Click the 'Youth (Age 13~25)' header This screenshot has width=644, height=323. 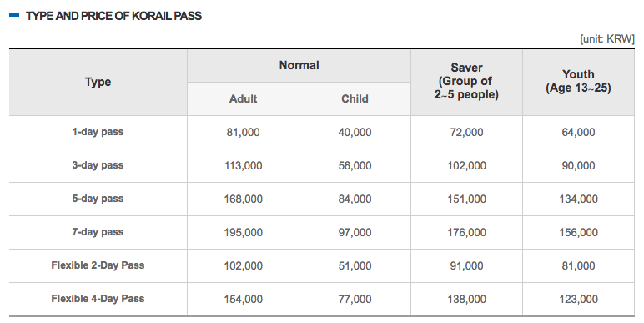coord(578,81)
